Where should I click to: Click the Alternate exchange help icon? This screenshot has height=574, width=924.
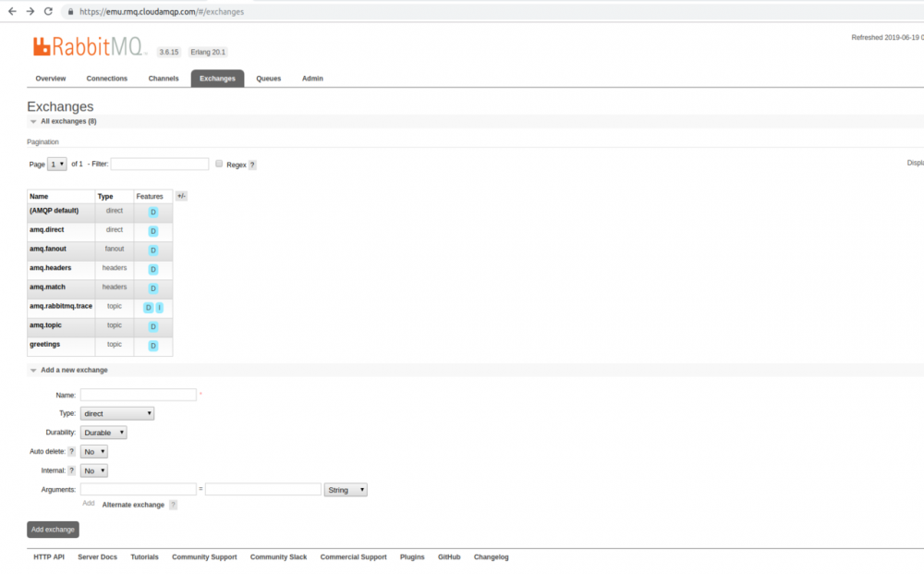click(x=174, y=505)
